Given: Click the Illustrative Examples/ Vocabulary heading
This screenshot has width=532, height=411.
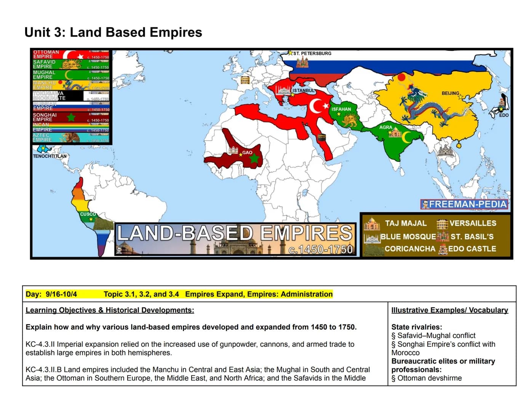Looking at the screenshot, I should coord(450,310).
